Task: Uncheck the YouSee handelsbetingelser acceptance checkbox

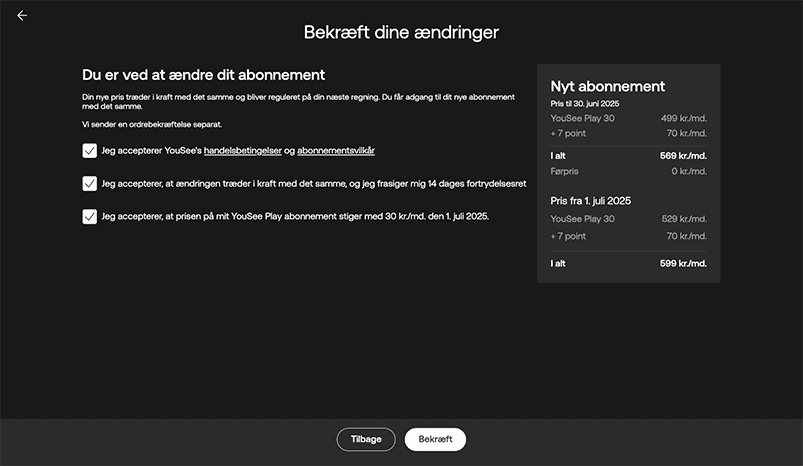Action: 90,151
